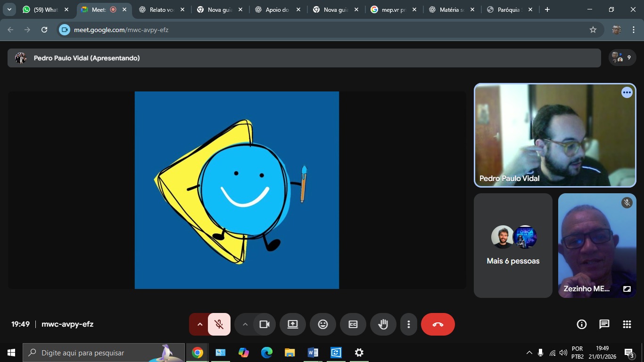Click the share screen (present now) button
Image resolution: width=644 pixels, height=362 pixels.
pyautogui.click(x=293, y=324)
